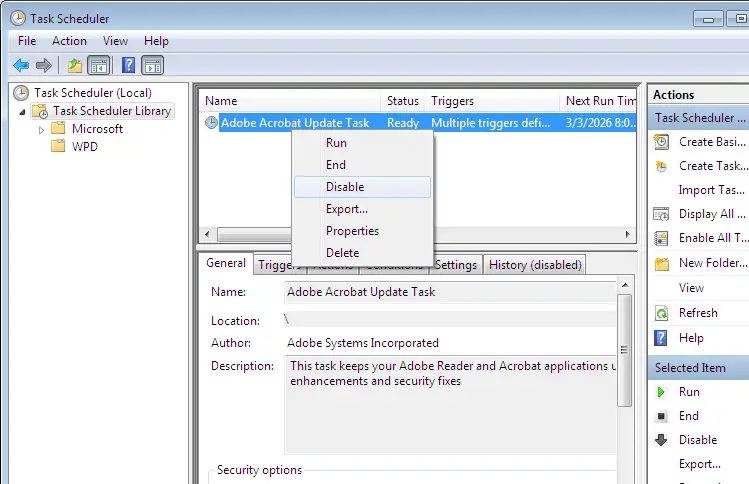Click the Create Basic Task icon in Actions
749x484 pixels.
[x=661, y=142]
